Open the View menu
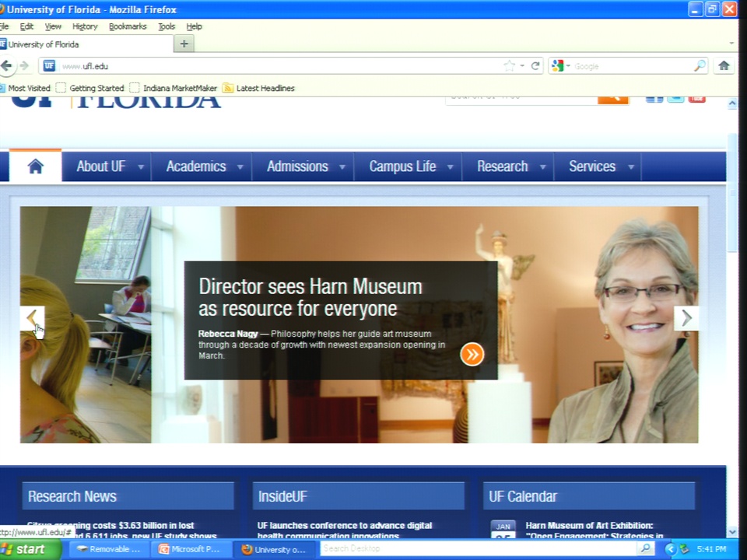Viewport: 747px width, 560px height. 53,26
